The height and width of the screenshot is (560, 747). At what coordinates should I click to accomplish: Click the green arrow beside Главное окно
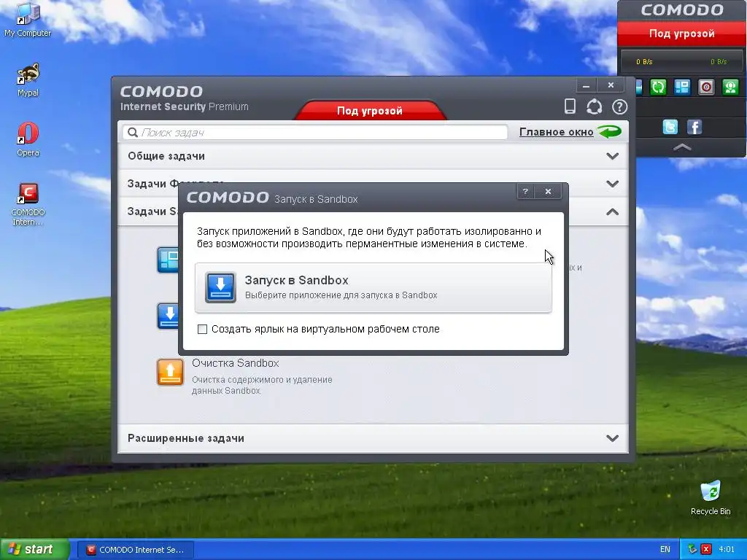(x=610, y=131)
